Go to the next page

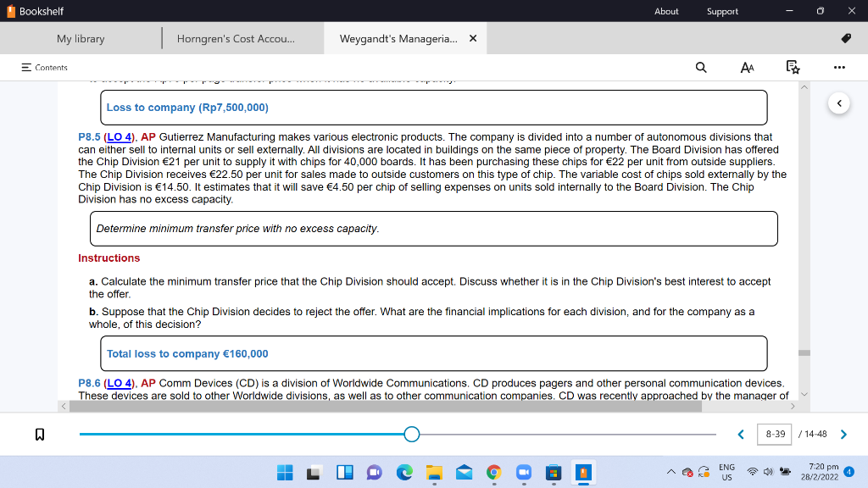click(x=843, y=435)
